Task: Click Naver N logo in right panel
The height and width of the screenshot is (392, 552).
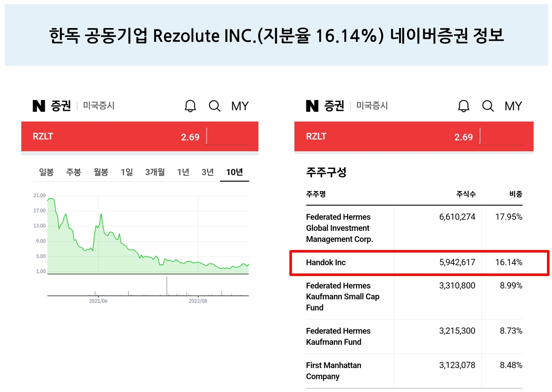Action: tap(312, 106)
